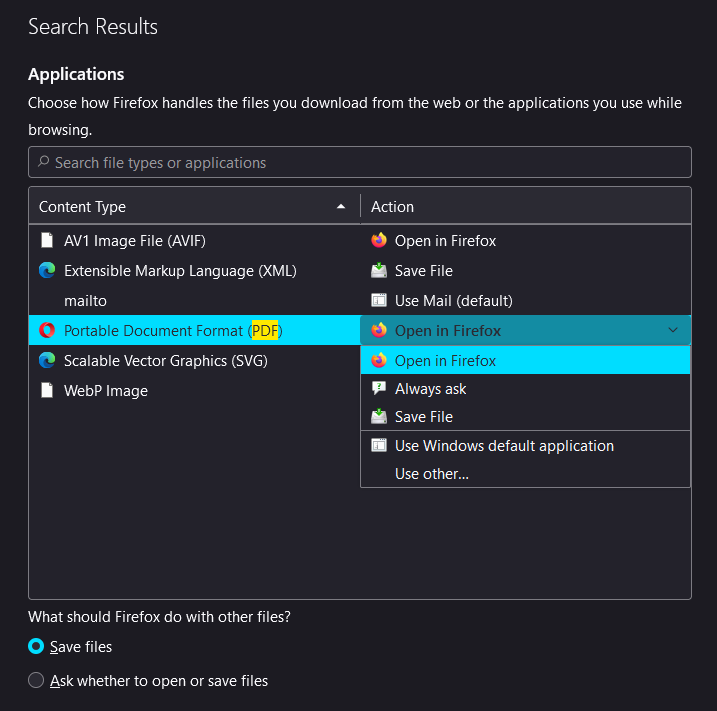Viewport: 717px width, 711px height.
Task: Collapse the PDF action dropdown chevron
Action: [x=673, y=330]
